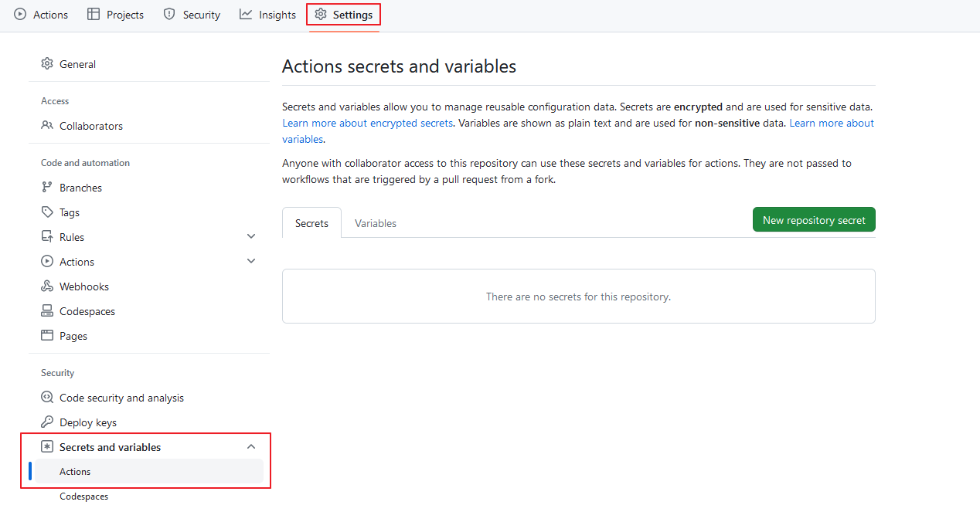Screen dimensions: 980x505
Task: Open Codespaces under Secrets and variables
Action: coord(84,497)
